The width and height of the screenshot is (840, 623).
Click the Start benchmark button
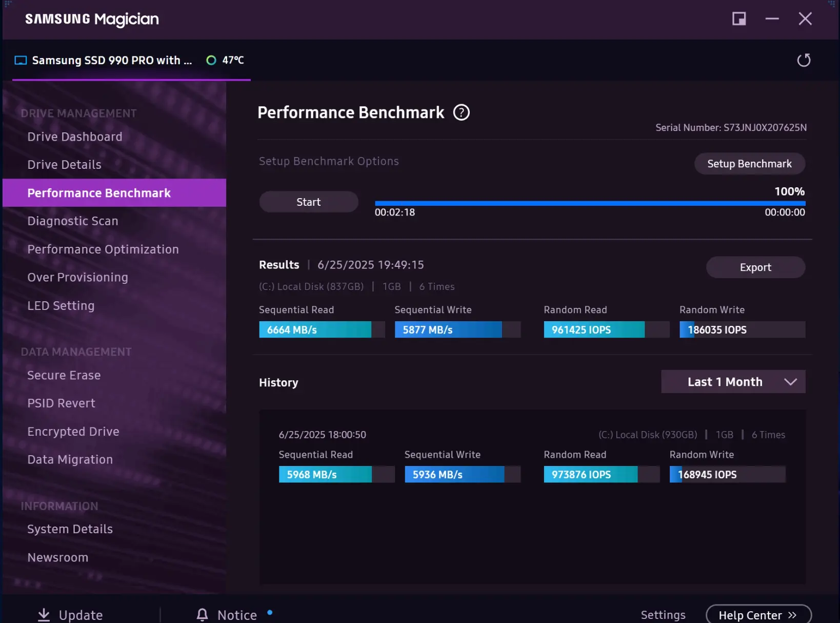(x=309, y=202)
